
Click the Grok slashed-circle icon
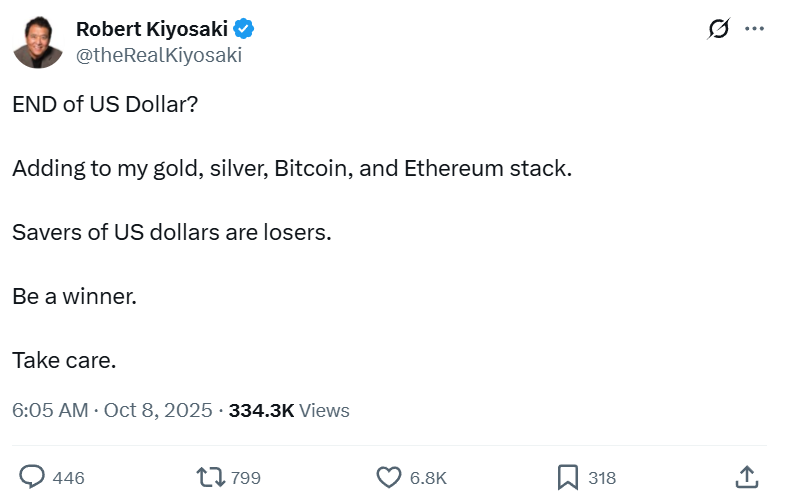click(718, 29)
